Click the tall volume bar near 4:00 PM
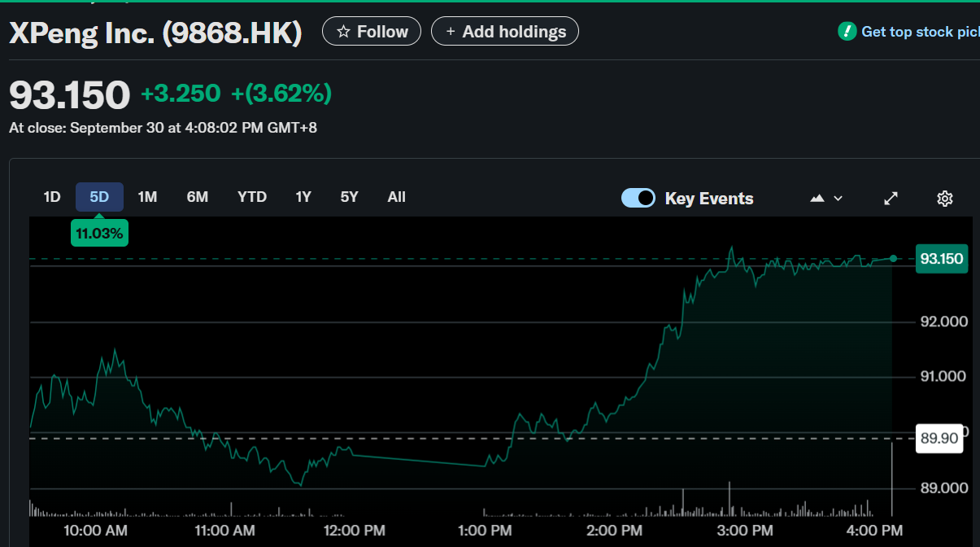This screenshot has width=980, height=547. (892, 480)
